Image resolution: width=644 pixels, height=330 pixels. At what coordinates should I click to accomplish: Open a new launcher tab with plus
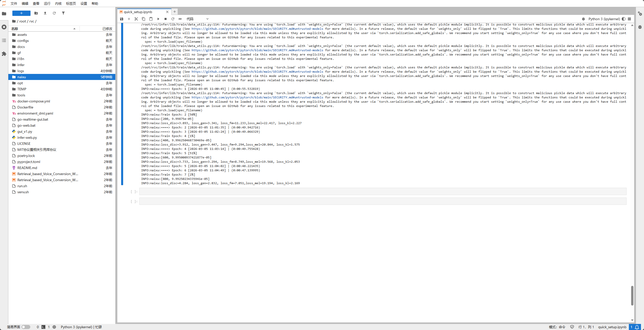175,12
